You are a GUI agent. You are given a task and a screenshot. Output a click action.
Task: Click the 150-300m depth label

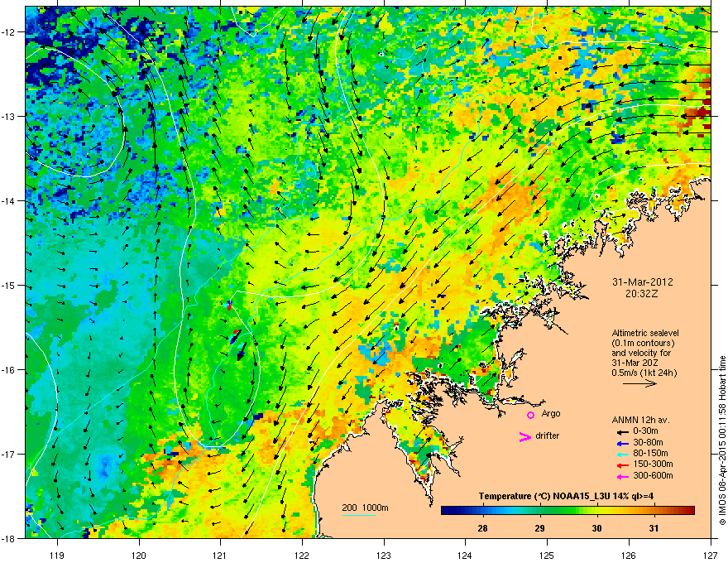pos(653,464)
